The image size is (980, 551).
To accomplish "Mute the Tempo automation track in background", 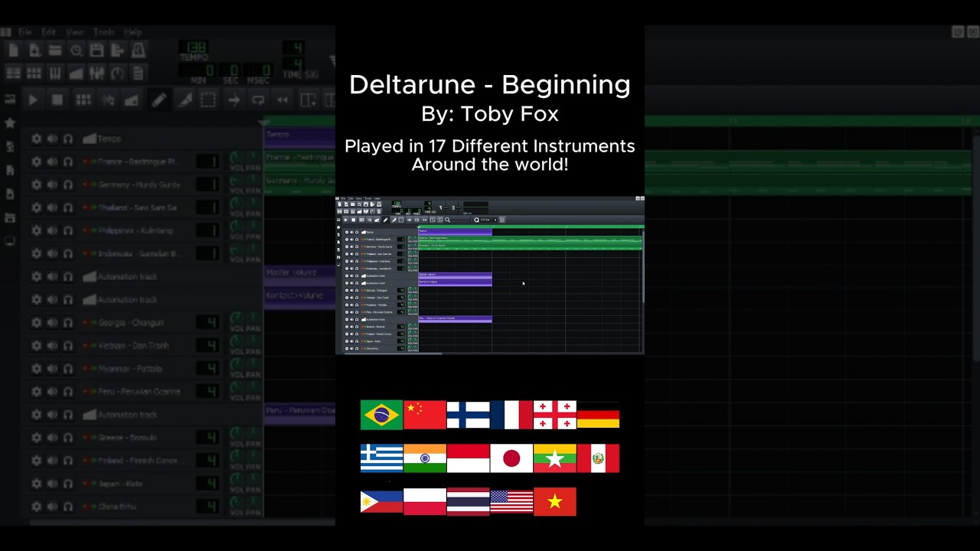I will 52,139.
